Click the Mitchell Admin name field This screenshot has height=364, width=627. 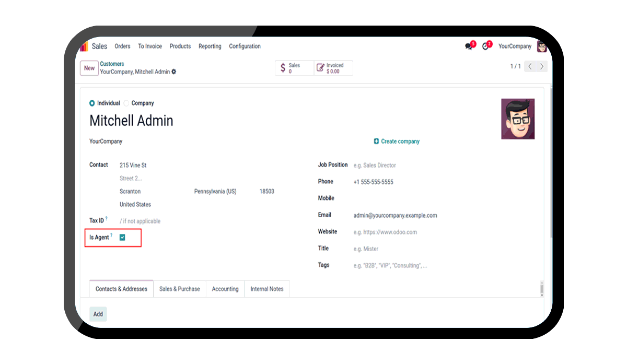pyautogui.click(x=131, y=121)
